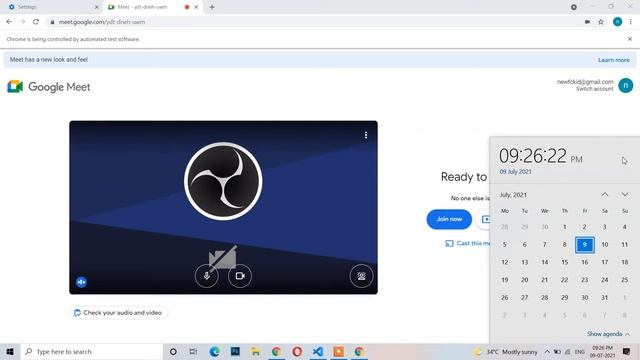Open notification center icon

[626, 351]
